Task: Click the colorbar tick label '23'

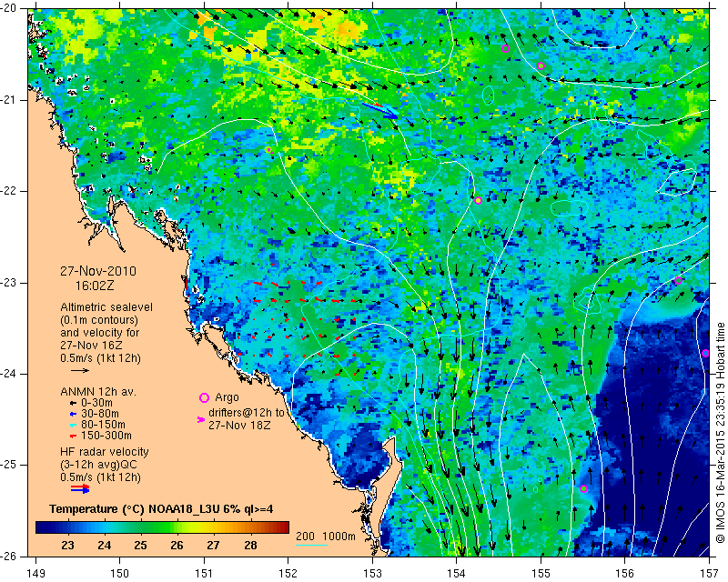Action: [67, 546]
